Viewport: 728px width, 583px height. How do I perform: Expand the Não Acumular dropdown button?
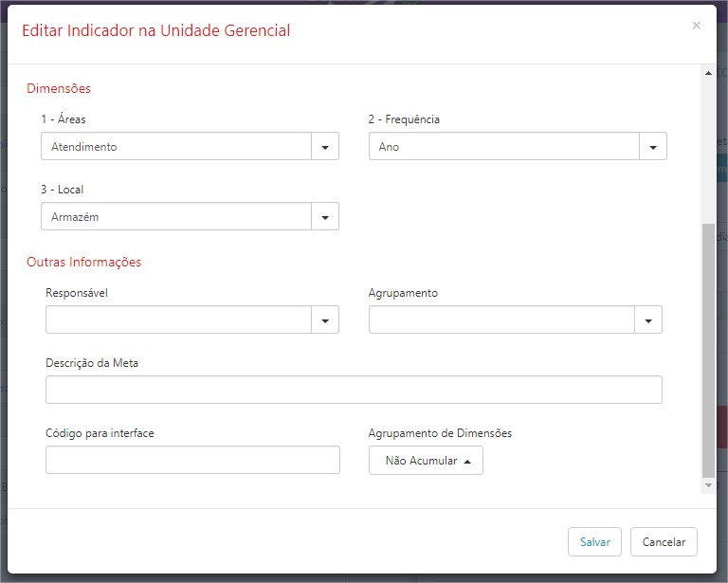(426, 461)
